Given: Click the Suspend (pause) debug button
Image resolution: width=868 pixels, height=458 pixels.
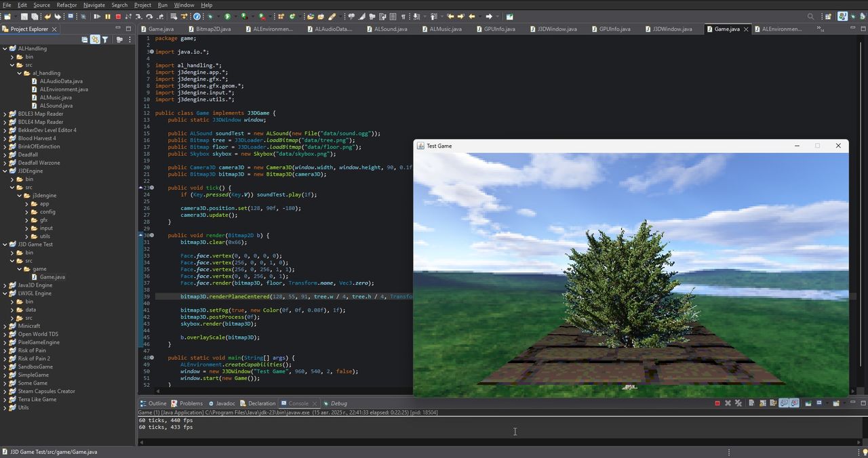Looking at the screenshot, I should (107, 16).
